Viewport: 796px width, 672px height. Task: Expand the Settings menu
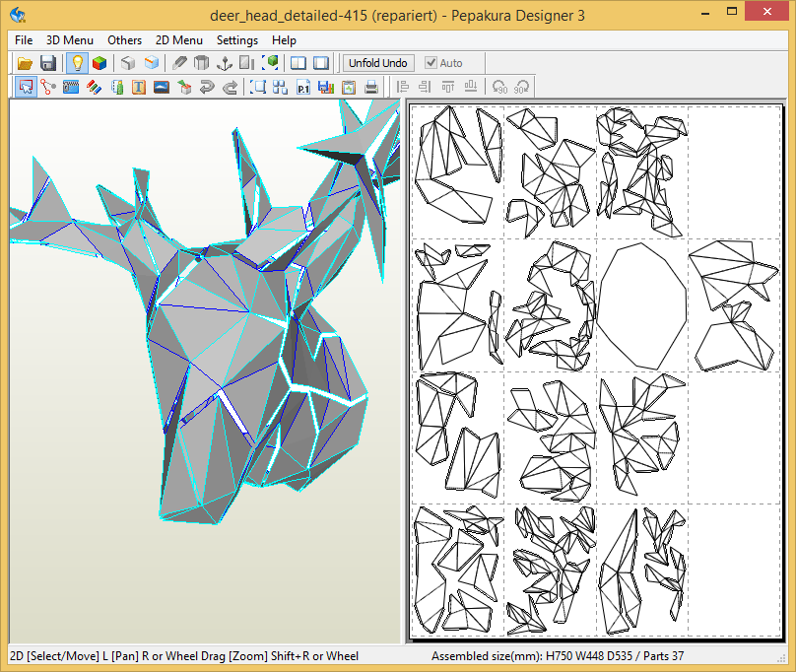(x=237, y=40)
